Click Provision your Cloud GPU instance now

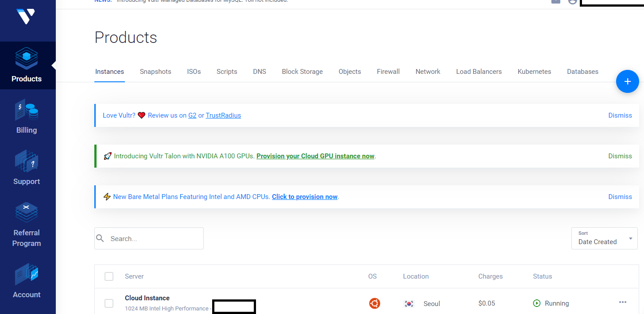click(x=315, y=156)
